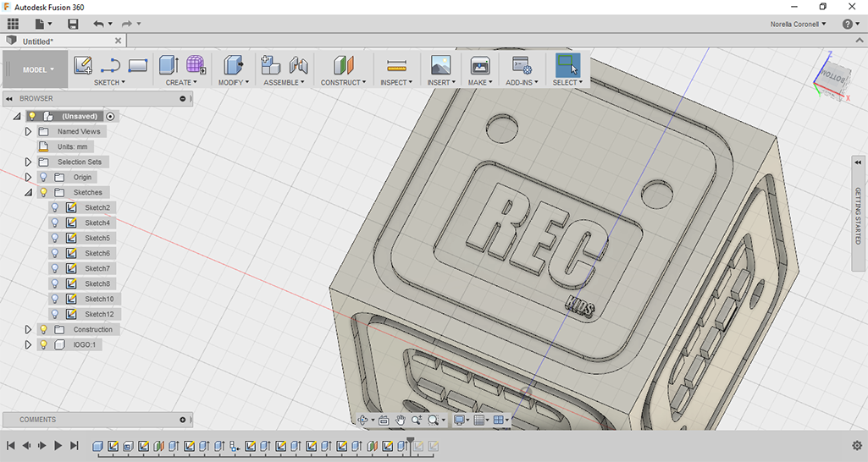Select the Pan hand tool
The height and width of the screenshot is (462, 868).
click(401, 420)
